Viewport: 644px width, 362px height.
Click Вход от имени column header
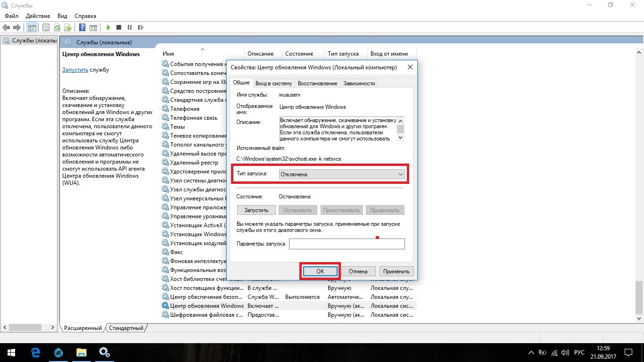391,54
